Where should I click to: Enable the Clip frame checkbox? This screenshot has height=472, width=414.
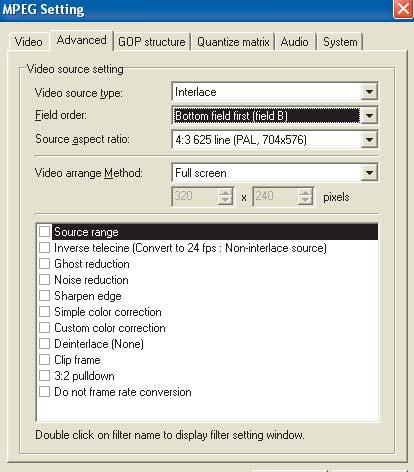[44, 359]
